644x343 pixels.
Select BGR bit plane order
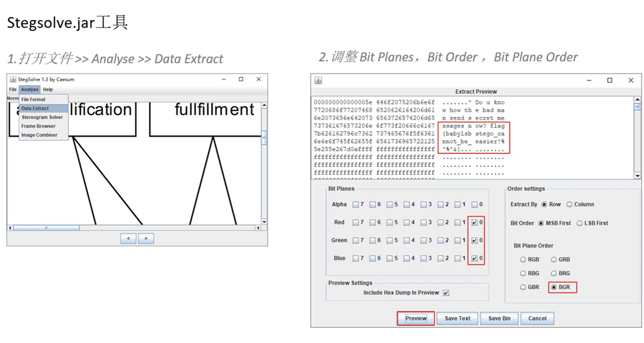point(554,287)
